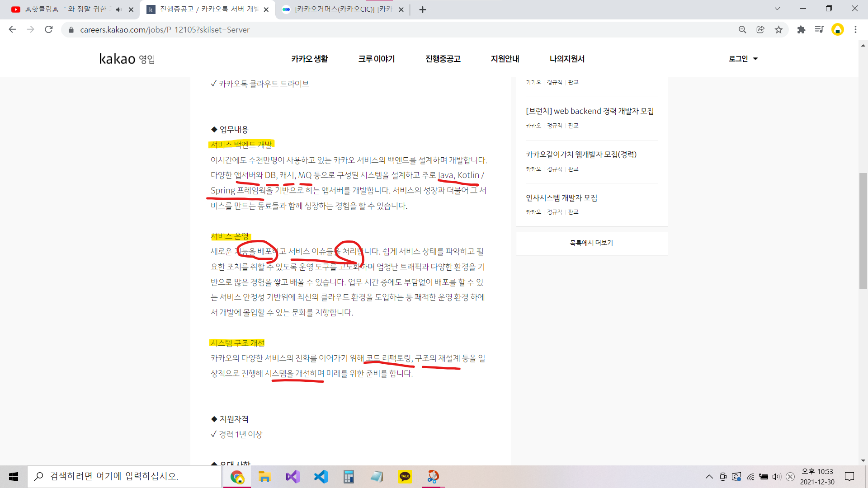This screenshot has height=488, width=868.
Task: Click the share page icon in address bar
Action: pyautogui.click(x=760, y=30)
